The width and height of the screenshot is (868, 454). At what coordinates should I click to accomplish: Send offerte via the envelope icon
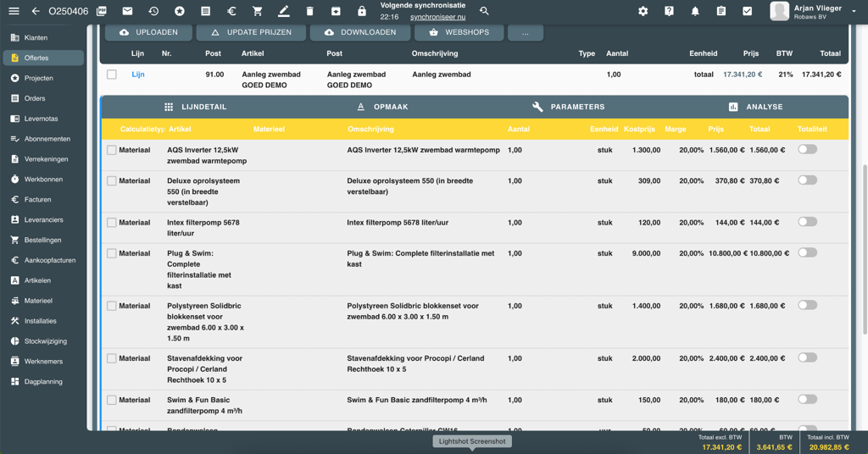127,11
